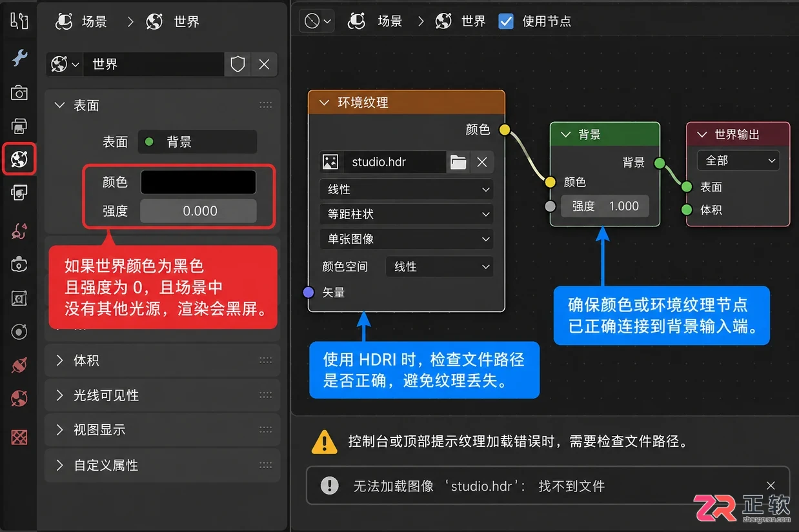Image resolution: width=799 pixels, height=532 pixels.
Task: Click the scene icon in node editor header
Action: point(356,21)
